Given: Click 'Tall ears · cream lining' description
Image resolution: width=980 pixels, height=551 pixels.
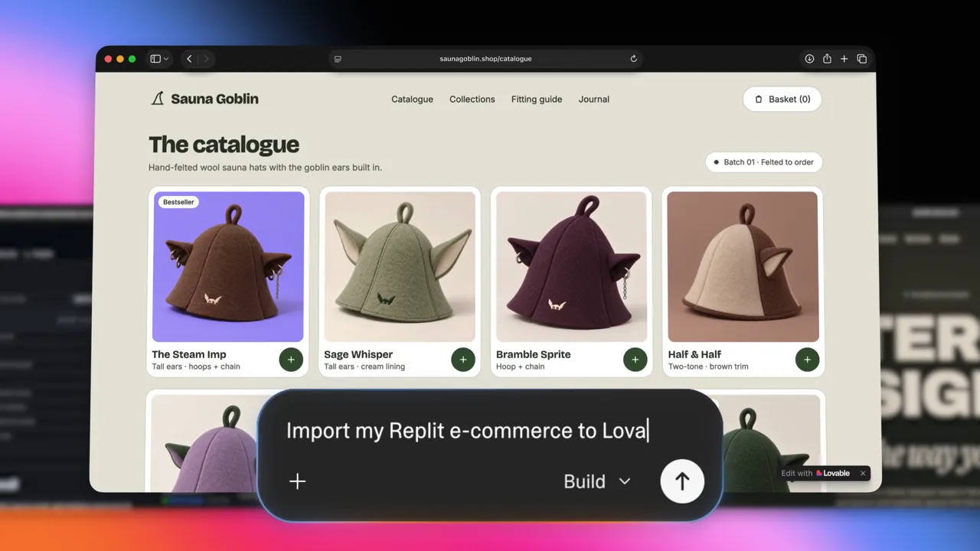Looking at the screenshot, I should [364, 367].
